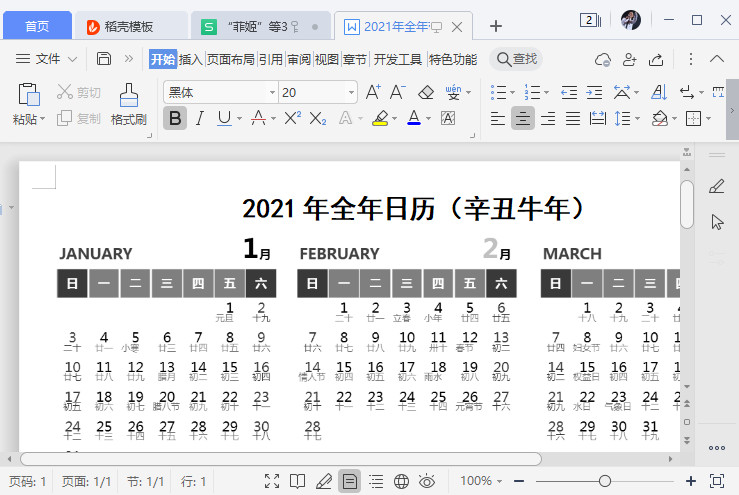Toggle Underline formatting

pos(224,118)
